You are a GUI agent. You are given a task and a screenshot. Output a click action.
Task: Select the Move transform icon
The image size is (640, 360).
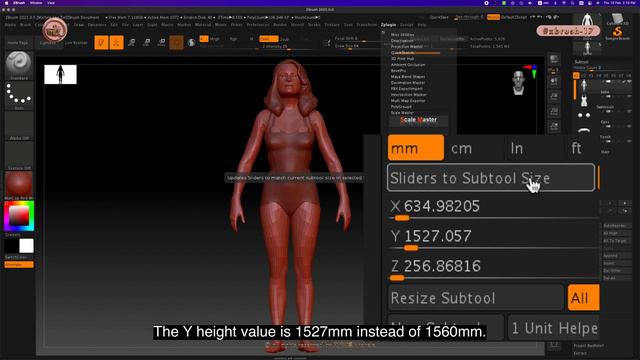tap(131, 42)
